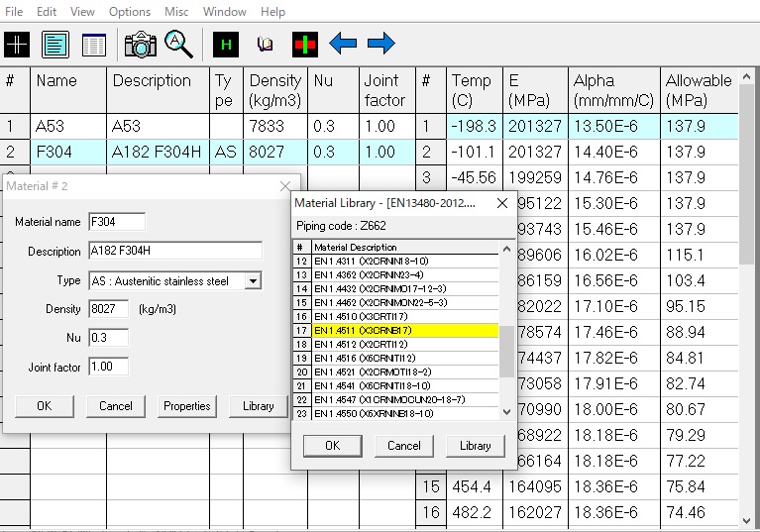Click Allowable cell 115.1

coord(700,255)
